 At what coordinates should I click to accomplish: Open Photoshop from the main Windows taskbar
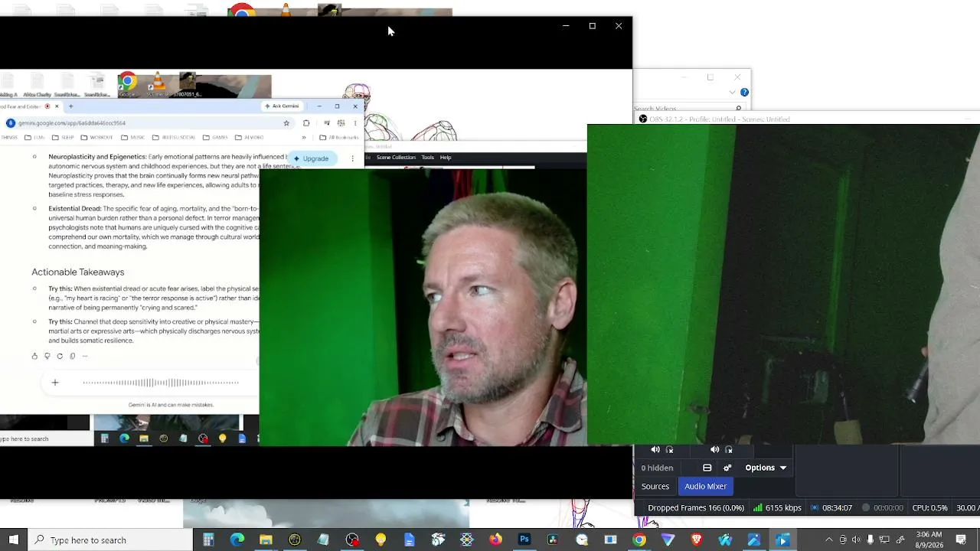[524, 540]
